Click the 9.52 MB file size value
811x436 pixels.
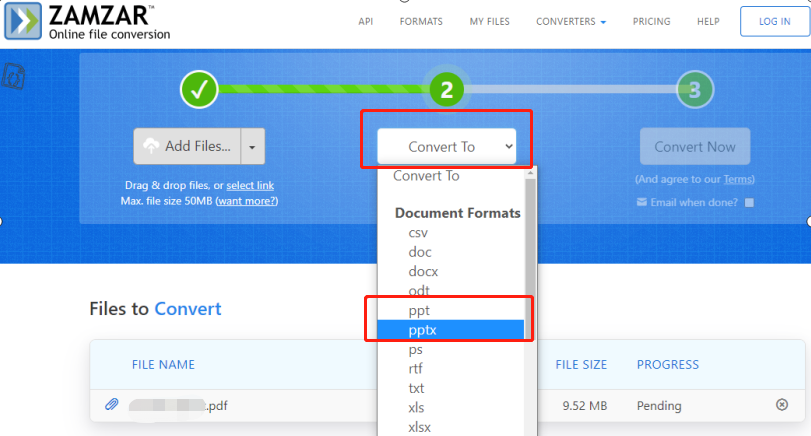click(584, 405)
